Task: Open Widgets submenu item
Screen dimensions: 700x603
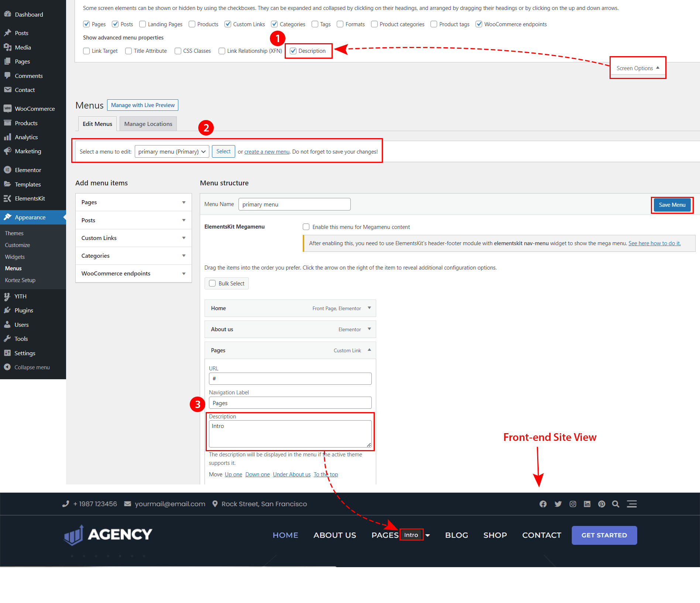Action: tap(15, 257)
